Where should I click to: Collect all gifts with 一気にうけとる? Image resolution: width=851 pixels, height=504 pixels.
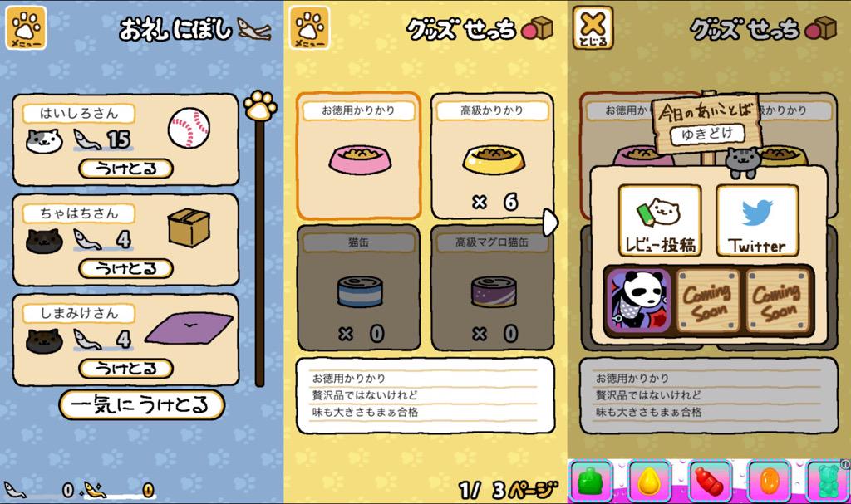[x=141, y=404]
